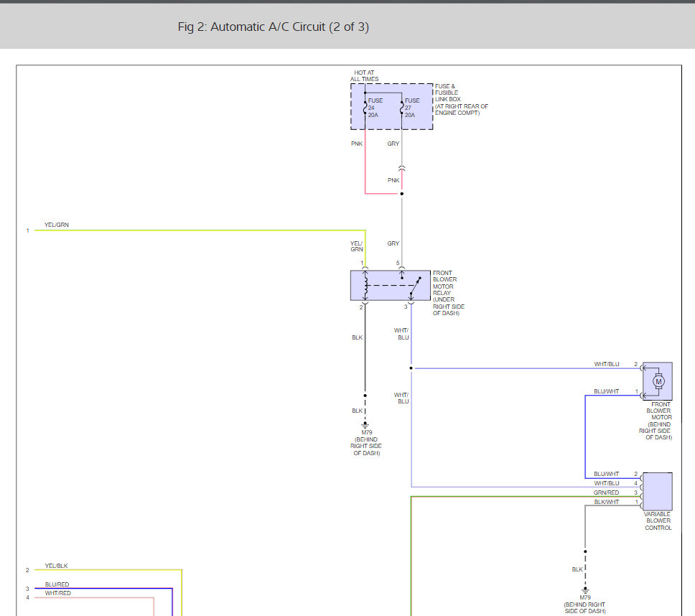This screenshot has height=616, width=695.
Task: Click the Fuse 27 20A symbol
Action: tap(402, 108)
